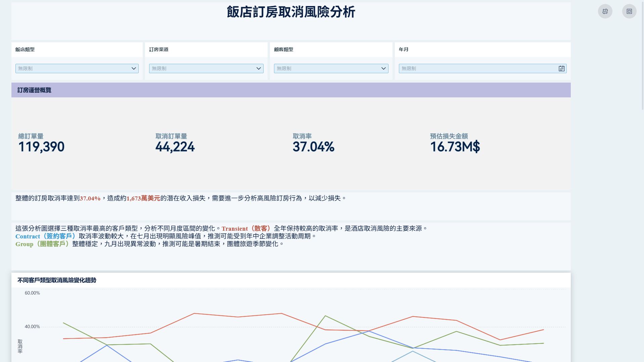Click the 60.00% axis label
This screenshot has width=644, height=362.
tap(32, 293)
